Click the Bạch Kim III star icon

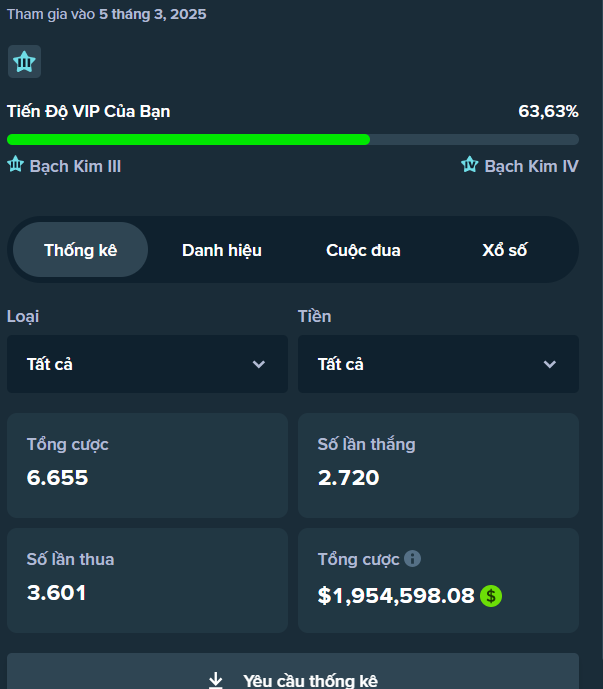(x=16, y=165)
